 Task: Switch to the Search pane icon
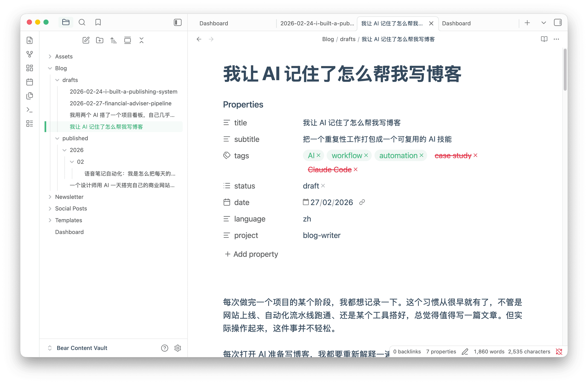point(82,23)
